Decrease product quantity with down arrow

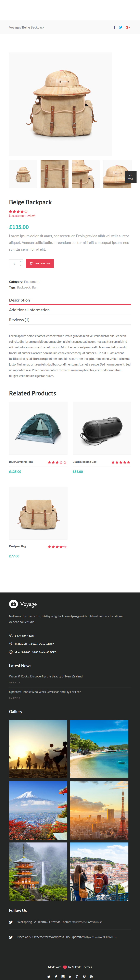point(21,265)
